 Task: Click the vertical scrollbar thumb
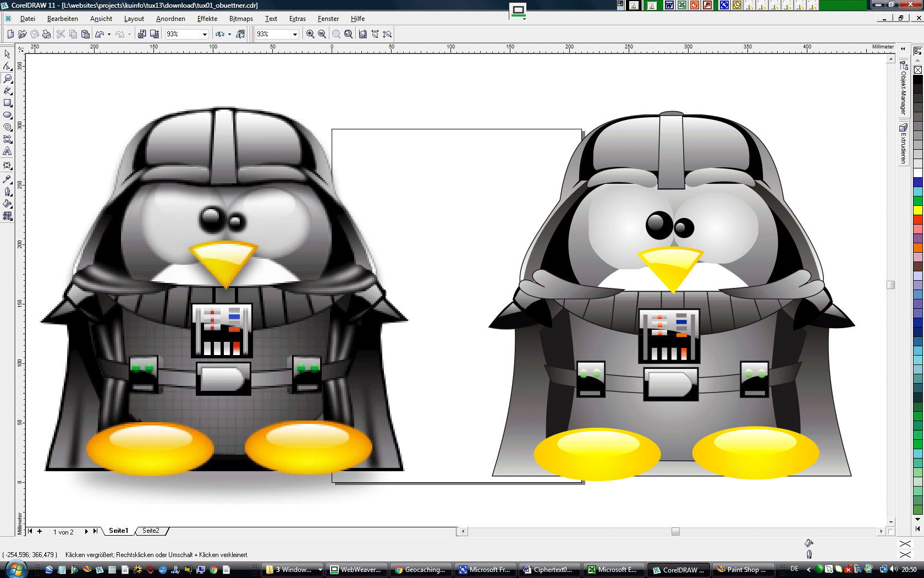coord(891,285)
